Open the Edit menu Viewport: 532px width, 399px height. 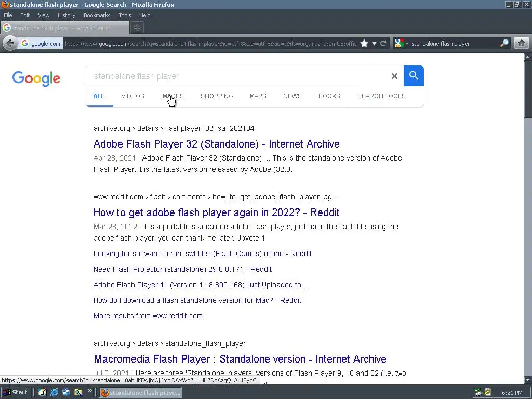coord(25,15)
